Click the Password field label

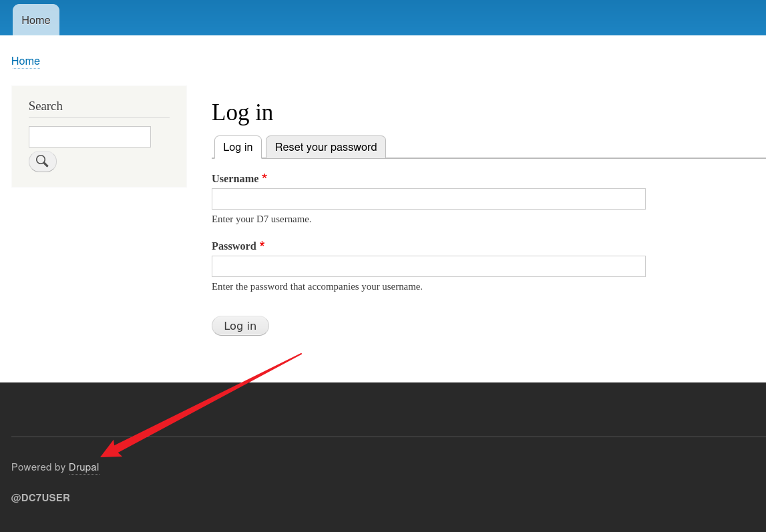(234, 246)
